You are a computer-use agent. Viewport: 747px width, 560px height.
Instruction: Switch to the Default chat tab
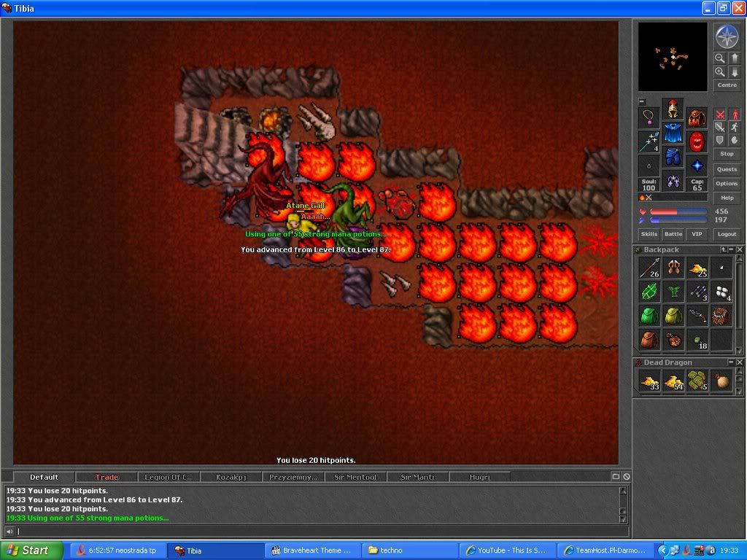44,477
